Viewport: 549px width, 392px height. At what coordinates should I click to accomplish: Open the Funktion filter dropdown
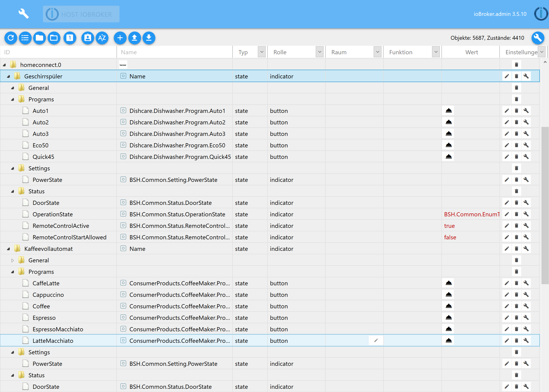(436, 52)
